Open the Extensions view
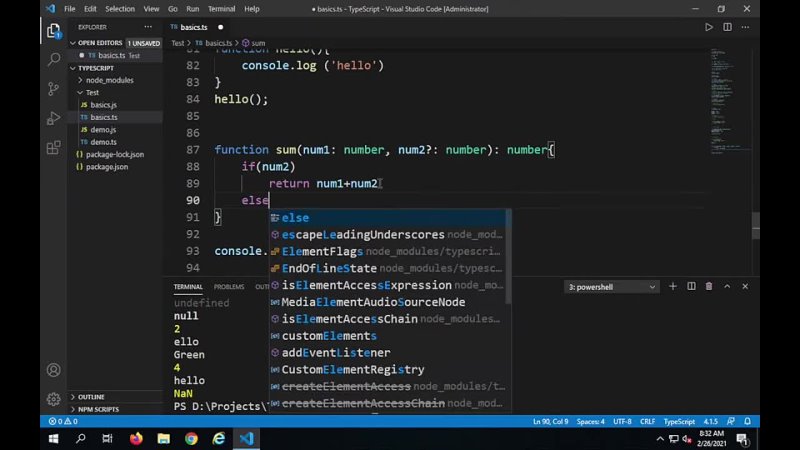This screenshot has width=800, height=450. point(54,148)
